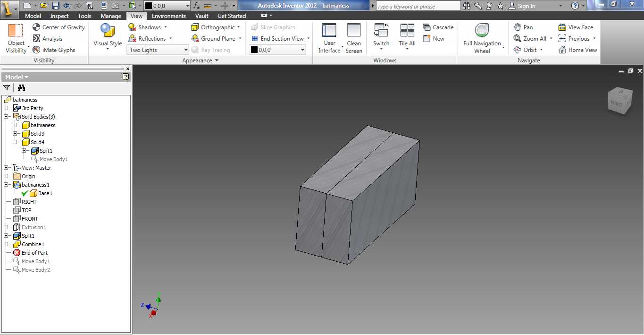Image resolution: width=644 pixels, height=335 pixels.
Task: Click black 0,0,0 swatch in Appearance panel
Action: pyautogui.click(x=254, y=50)
